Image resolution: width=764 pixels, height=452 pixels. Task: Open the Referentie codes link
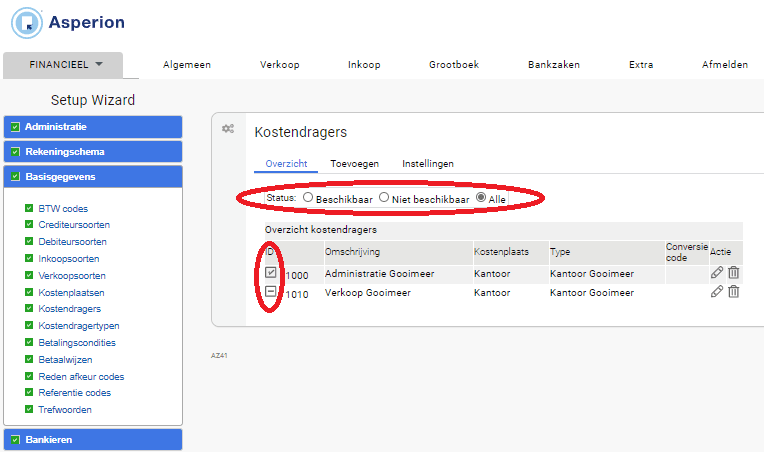(75, 393)
